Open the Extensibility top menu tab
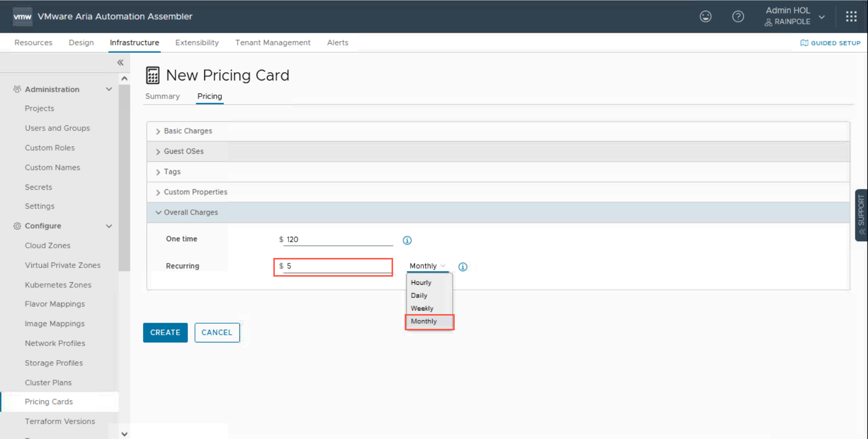This screenshot has width=868, height=439. tap(197, 42)
